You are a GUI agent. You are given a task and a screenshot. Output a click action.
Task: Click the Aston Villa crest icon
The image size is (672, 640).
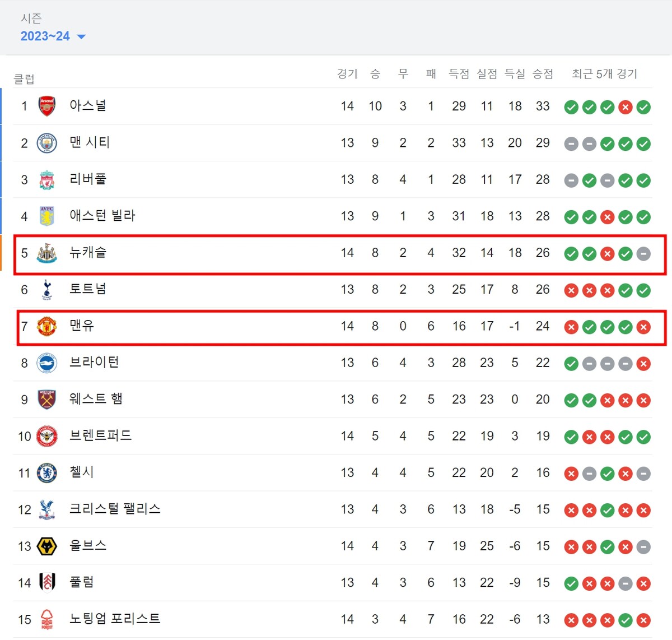[x=47, y=216]
